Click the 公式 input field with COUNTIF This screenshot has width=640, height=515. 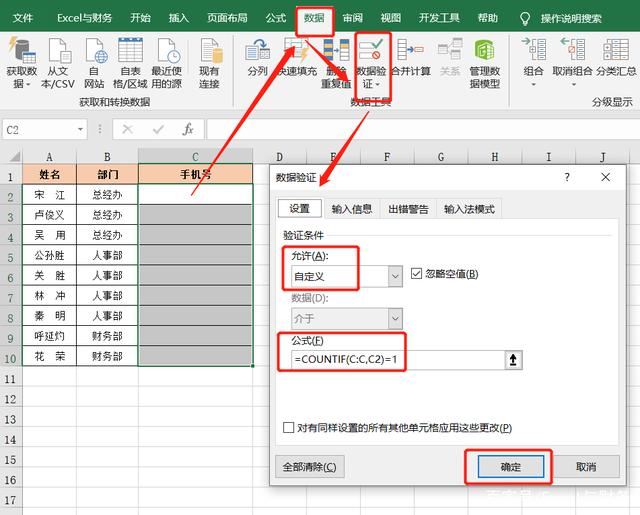390,359
